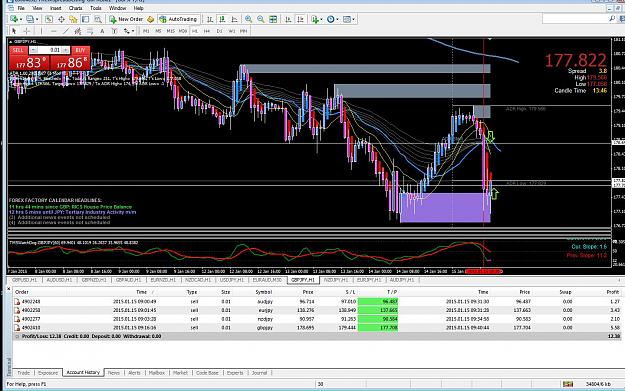Open the Indicators list icon

(315, 19)
